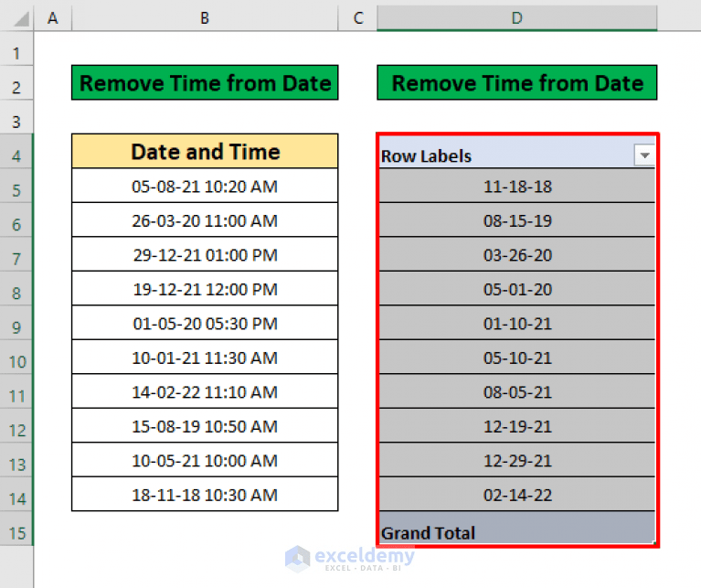This screenshot has height=588, width=701.
Task: Select the Remove Time from Date title in column B
Action: tap(205, 82)
